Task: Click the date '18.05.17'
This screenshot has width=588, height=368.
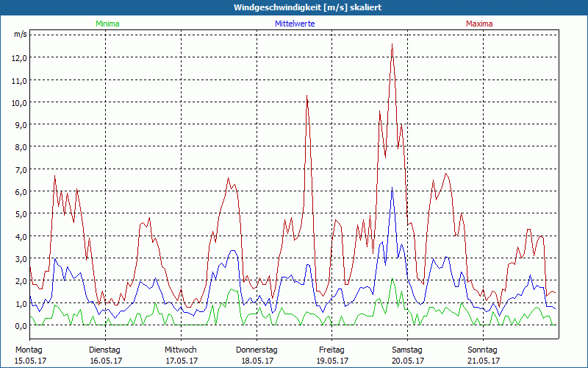Action: click(257, 361)
